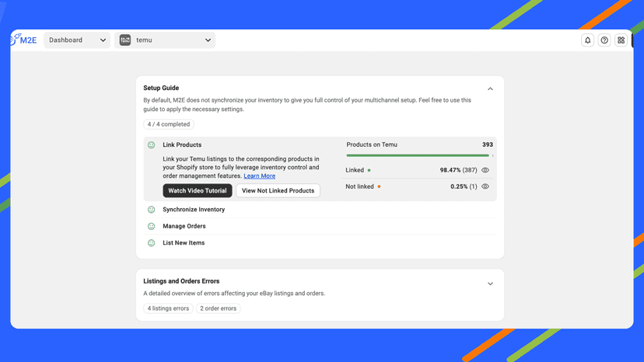The image size is (644, 362).
Task: Show the Not linked products via eye icon
Action: (485, 186)
